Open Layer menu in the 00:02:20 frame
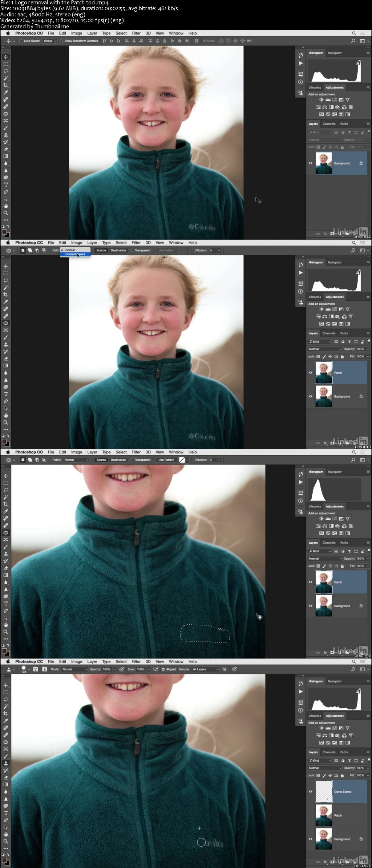This screenshot has height=868, width=372. coord(92,661)
